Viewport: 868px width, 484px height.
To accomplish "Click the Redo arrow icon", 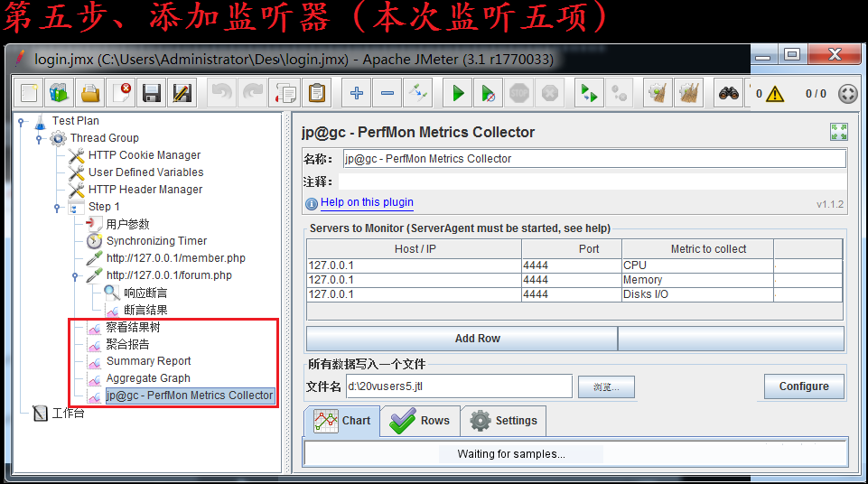I will [x=253, y=93].
